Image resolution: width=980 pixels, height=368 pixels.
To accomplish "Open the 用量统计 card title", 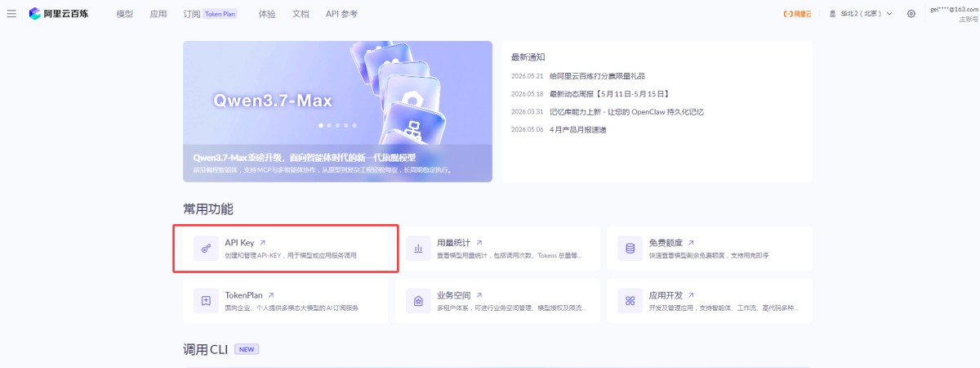I will click(x=454, y=243).
